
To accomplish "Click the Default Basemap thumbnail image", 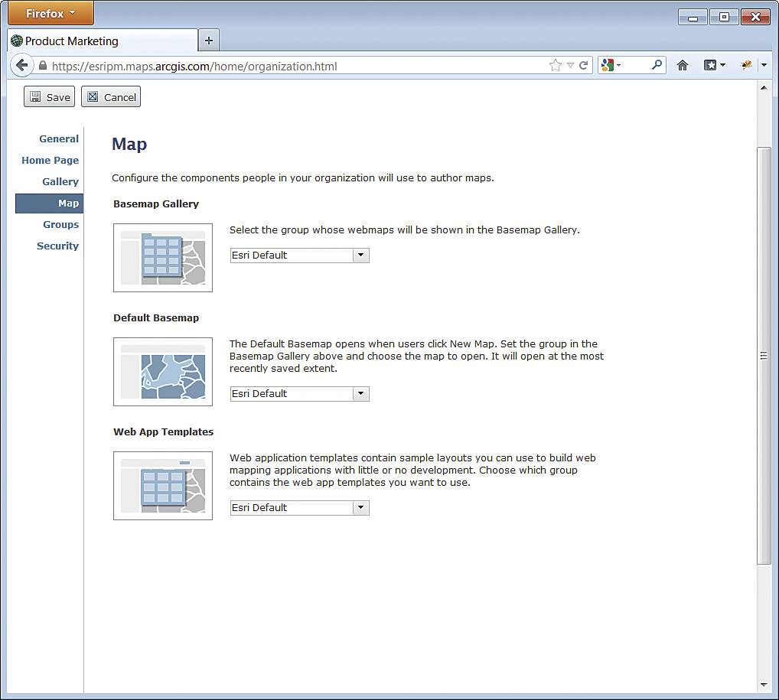I will click(x=163, y=372).
